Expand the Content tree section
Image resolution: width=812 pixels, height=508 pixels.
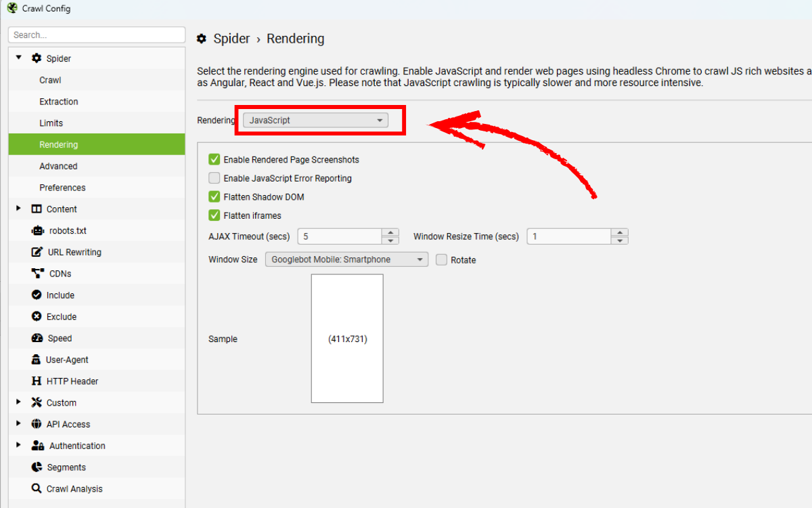click(18, 209)
